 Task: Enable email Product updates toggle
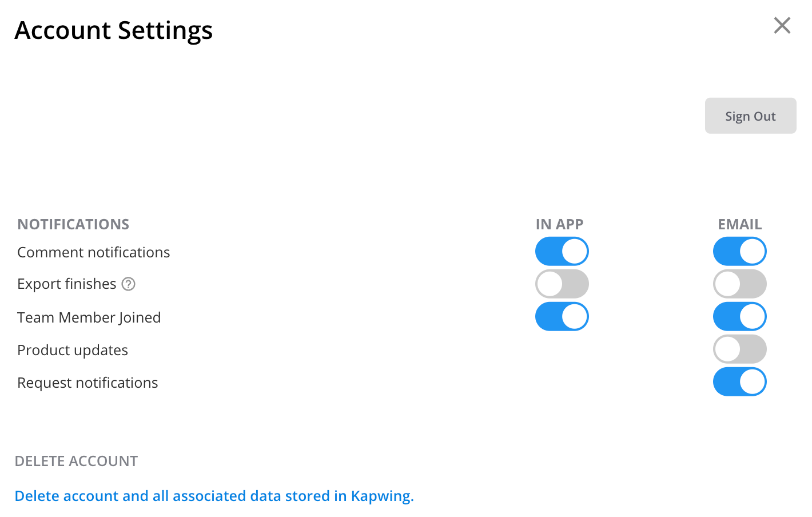coord(739,349)
